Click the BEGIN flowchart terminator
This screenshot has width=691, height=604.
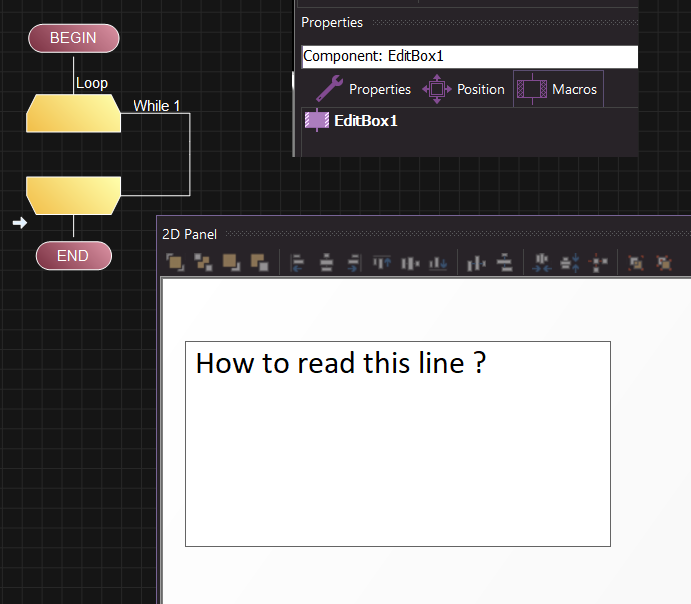point(74,38)
